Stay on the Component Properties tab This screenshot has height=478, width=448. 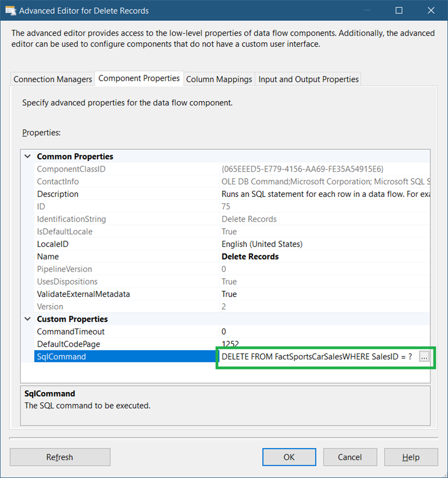(139, 78)
